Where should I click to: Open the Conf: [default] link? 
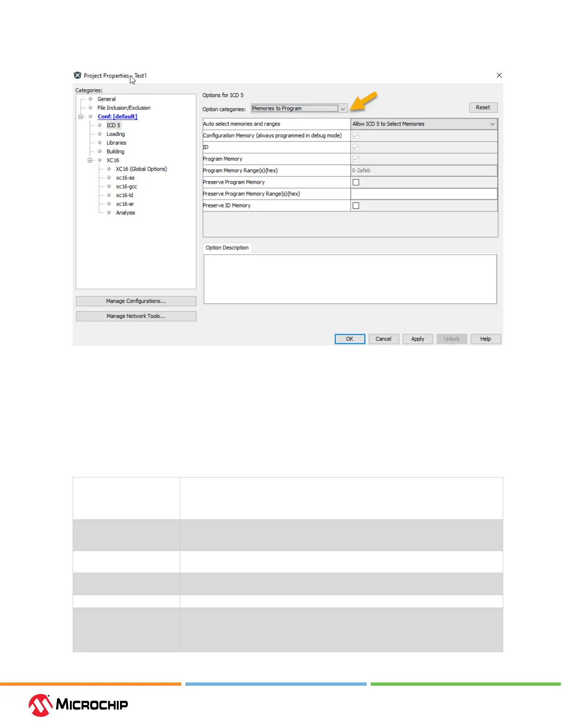pyautogui.click(x=117, y=117)
